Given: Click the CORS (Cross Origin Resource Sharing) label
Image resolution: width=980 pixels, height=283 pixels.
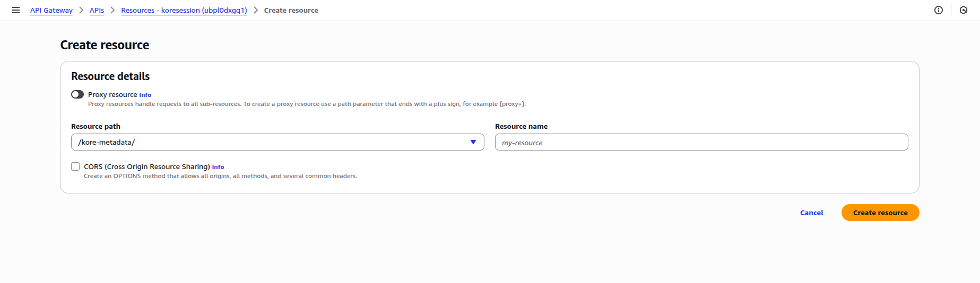Looking at the screenshot, I should click(146, 166).
